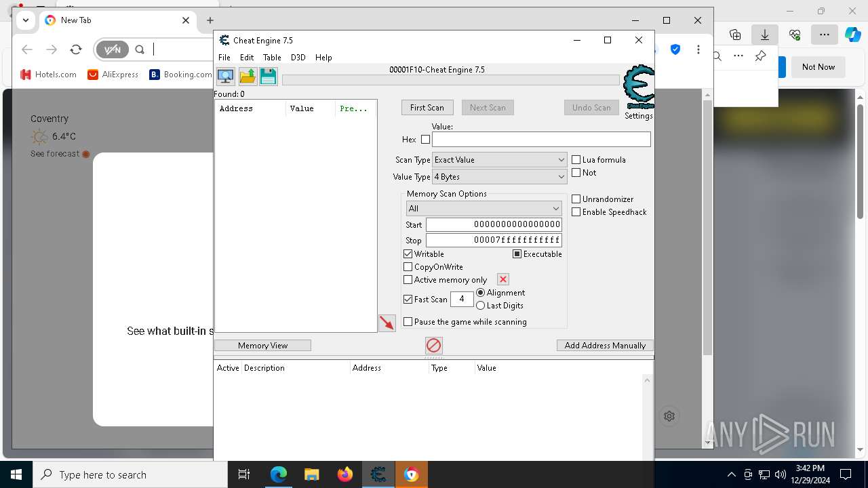Select the Last Digits radio button
Screen dimensions: 868x488
pos(481,306)
